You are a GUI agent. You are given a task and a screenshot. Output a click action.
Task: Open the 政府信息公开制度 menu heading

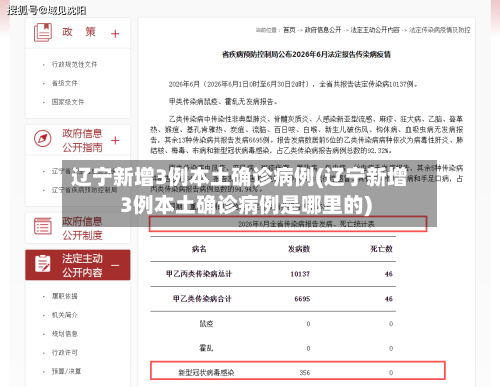(x=82, y=228)
